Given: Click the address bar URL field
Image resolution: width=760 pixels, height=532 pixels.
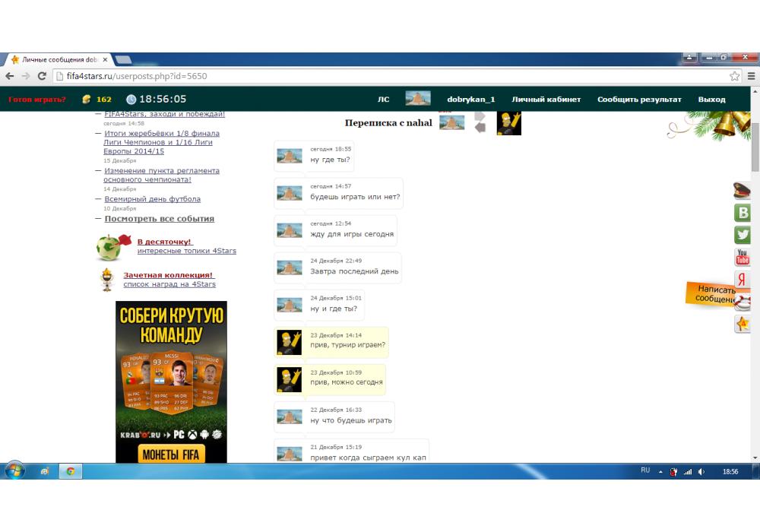Looking at the screenshot, I should pos(380,76).
